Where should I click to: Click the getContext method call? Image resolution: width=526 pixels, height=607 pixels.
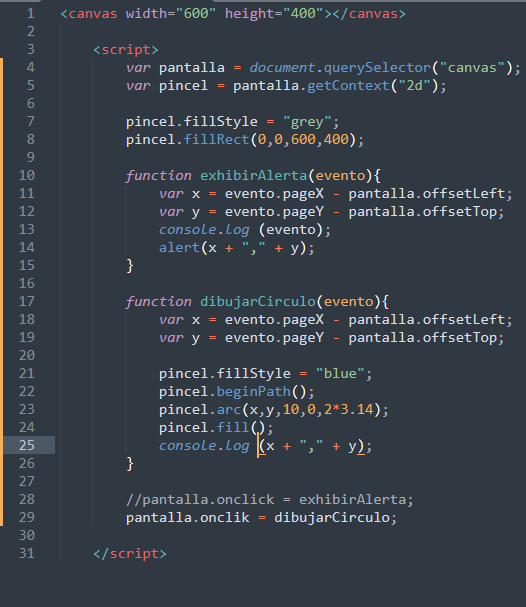click(348, 86)
